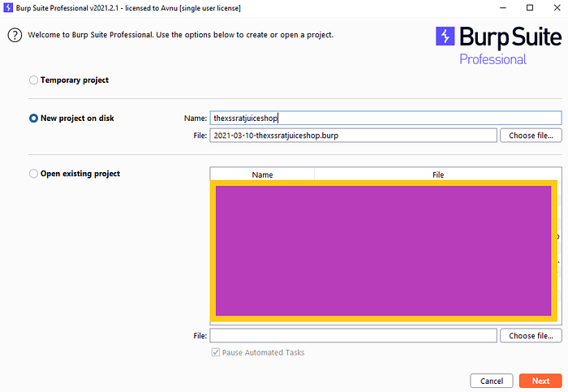Choose file for the existing project

pyautogui.click(x=531, y=336)
